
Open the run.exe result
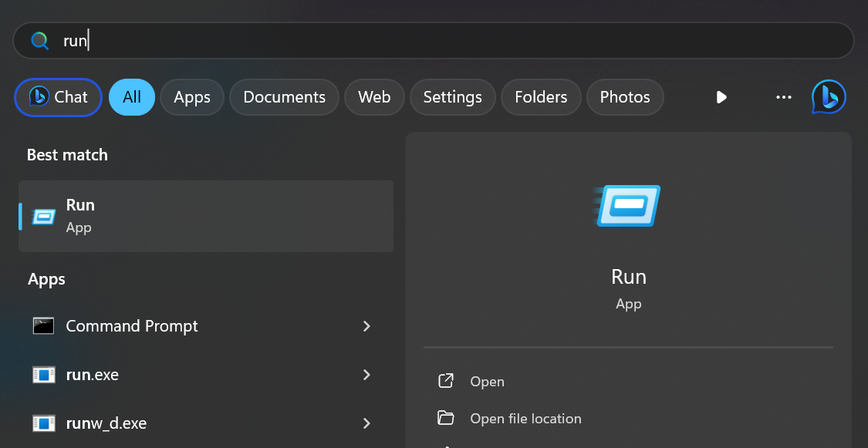click(x=206, y=375)
